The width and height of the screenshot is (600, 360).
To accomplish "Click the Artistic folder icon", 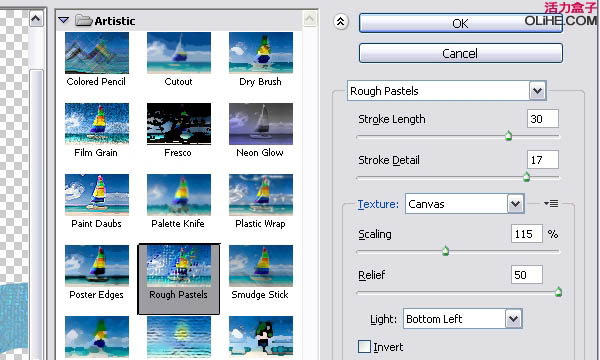I will pos(83,20).
